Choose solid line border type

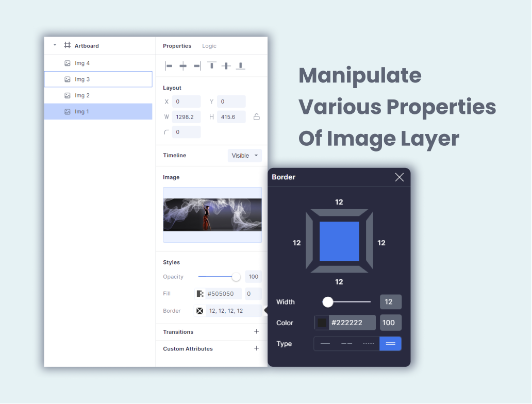coord(325,344)
